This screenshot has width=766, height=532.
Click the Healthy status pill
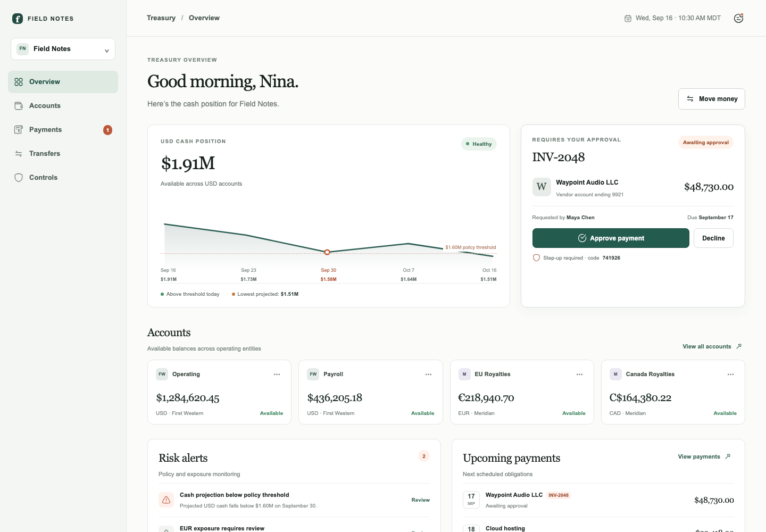(x=479, y=144)
